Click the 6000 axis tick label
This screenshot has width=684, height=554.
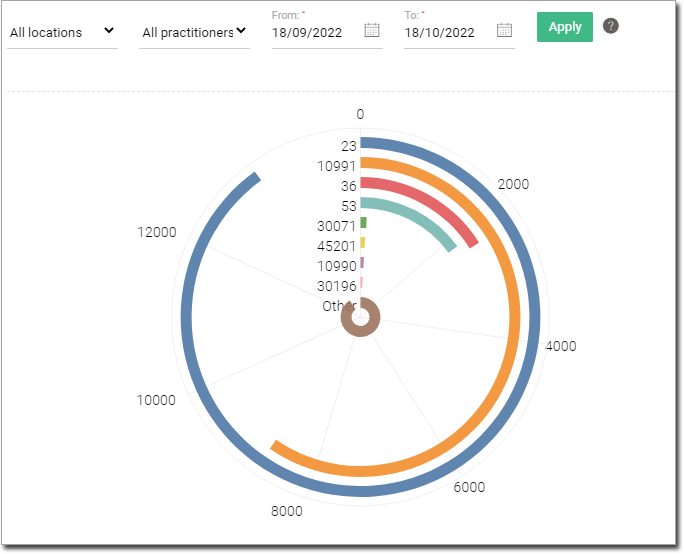(x=469, y=487)
